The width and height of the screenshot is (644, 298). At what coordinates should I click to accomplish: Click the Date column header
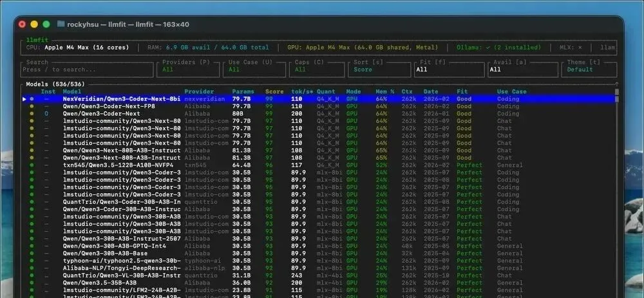[431, 91]
